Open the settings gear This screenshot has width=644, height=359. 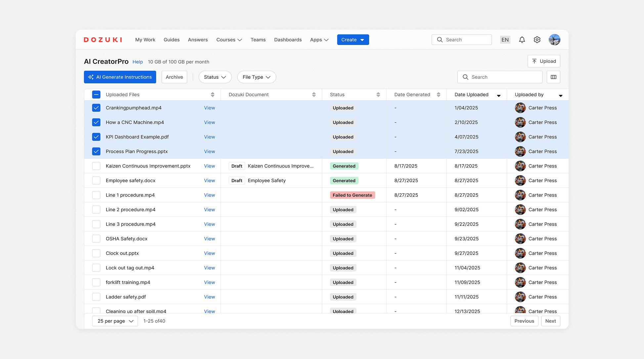tap(537, 40)
